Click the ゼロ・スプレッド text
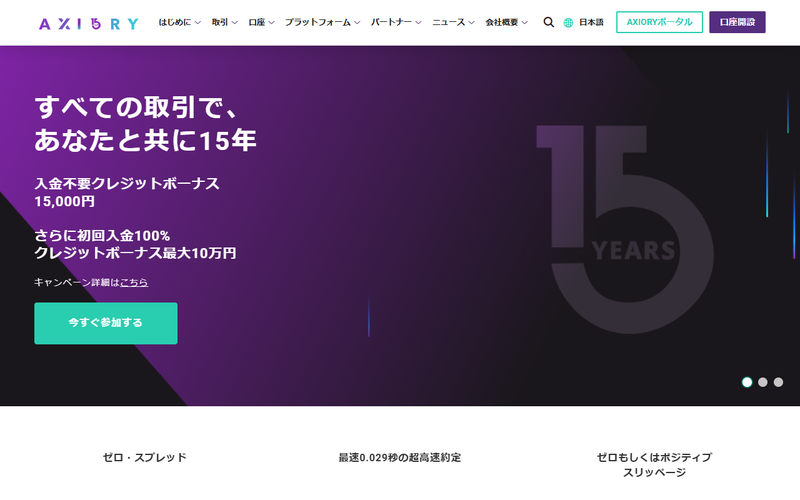Viewport: 800px width, 500px height. (x=145, y=457)
